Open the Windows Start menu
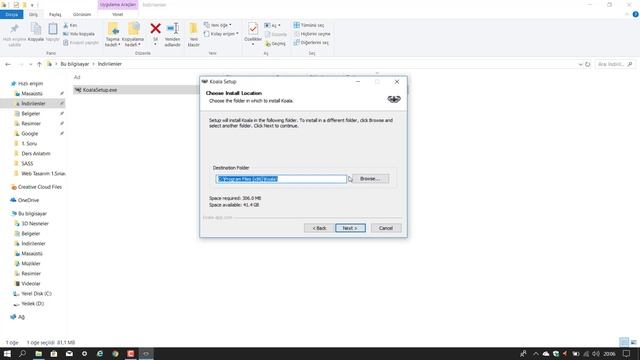This screenshot has height=360, width=640. 7,353
